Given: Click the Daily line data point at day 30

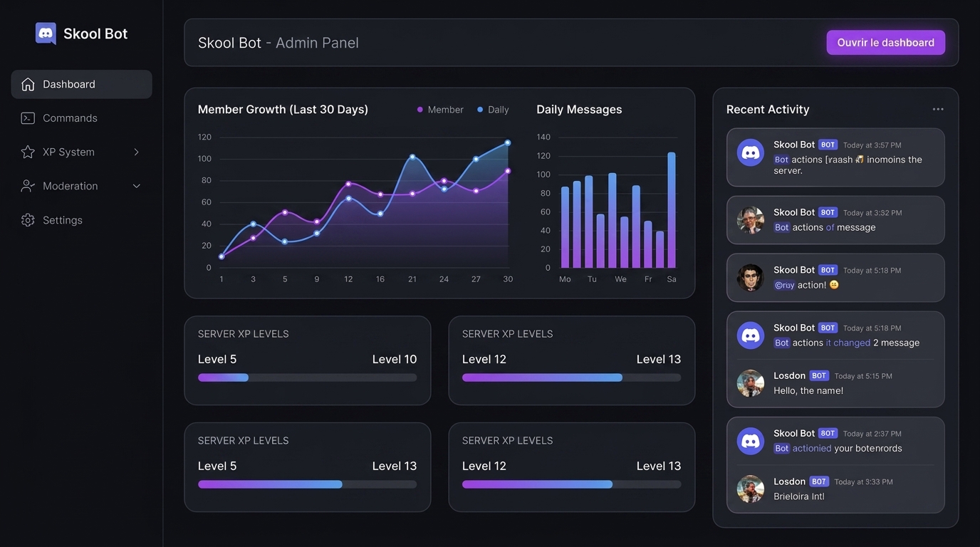Looking at the screenshot, I should pyautogui.click(x=508, y=142).
